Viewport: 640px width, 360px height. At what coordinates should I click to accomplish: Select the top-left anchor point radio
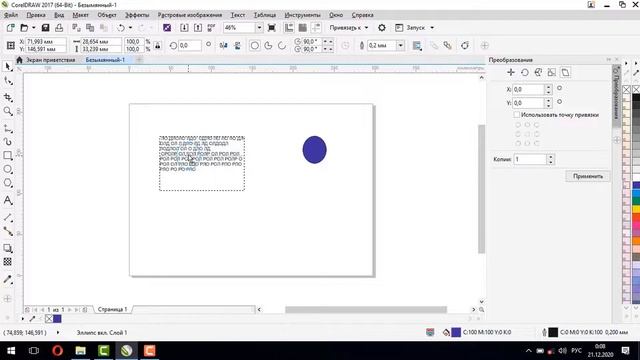point(518,125)
